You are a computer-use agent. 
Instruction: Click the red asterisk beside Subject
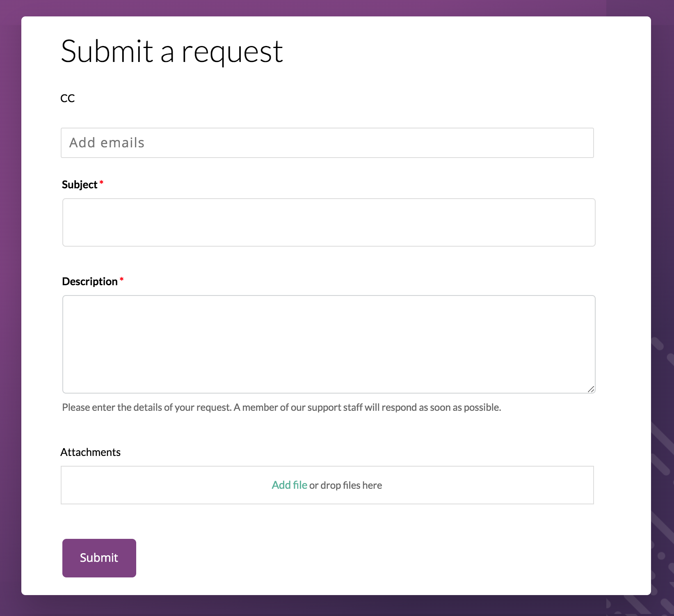click(x=101, y=183)
